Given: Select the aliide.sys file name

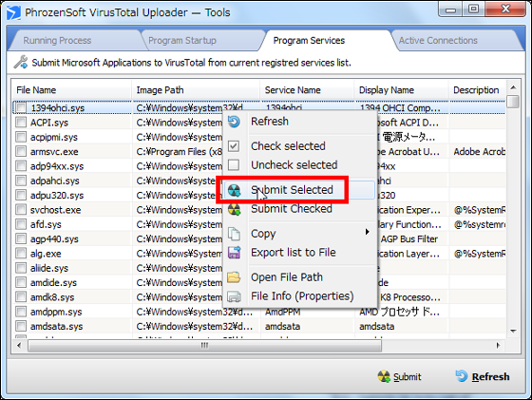Looking at the screenshot, I should pyautogui.click(x=49, y=268).
